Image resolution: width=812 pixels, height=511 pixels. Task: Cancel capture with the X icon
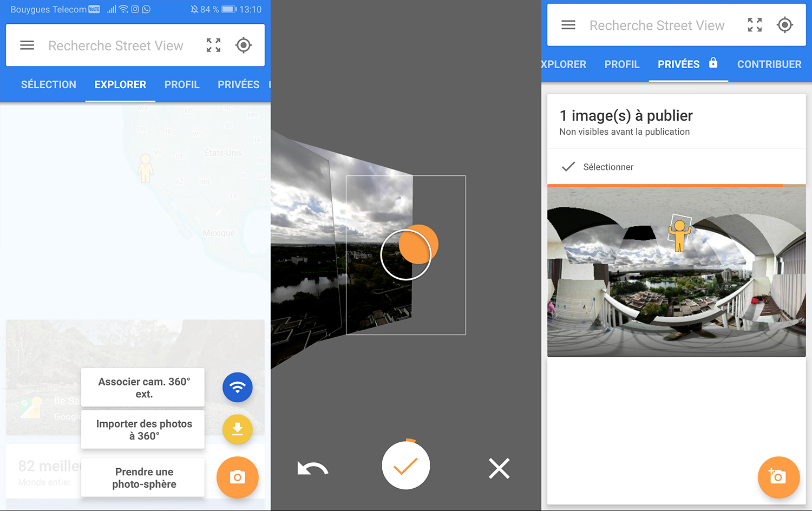(x=499, y=469)
